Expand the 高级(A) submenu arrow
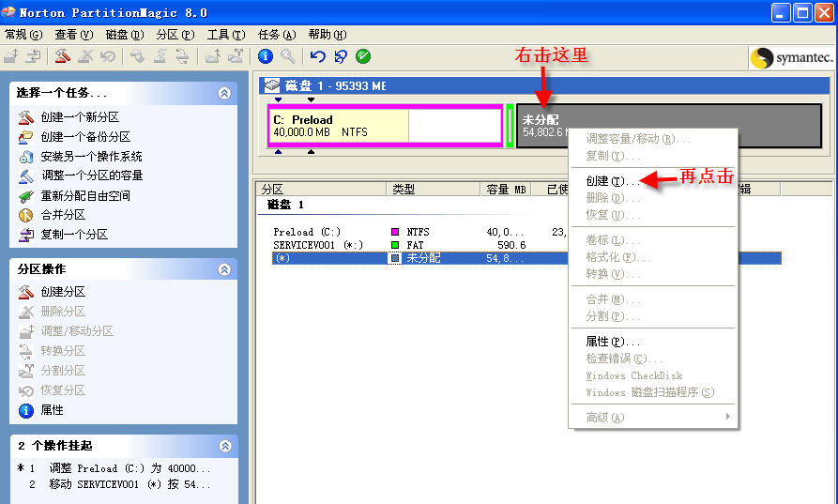The image size is (838, 504). (x=728, y=417)
